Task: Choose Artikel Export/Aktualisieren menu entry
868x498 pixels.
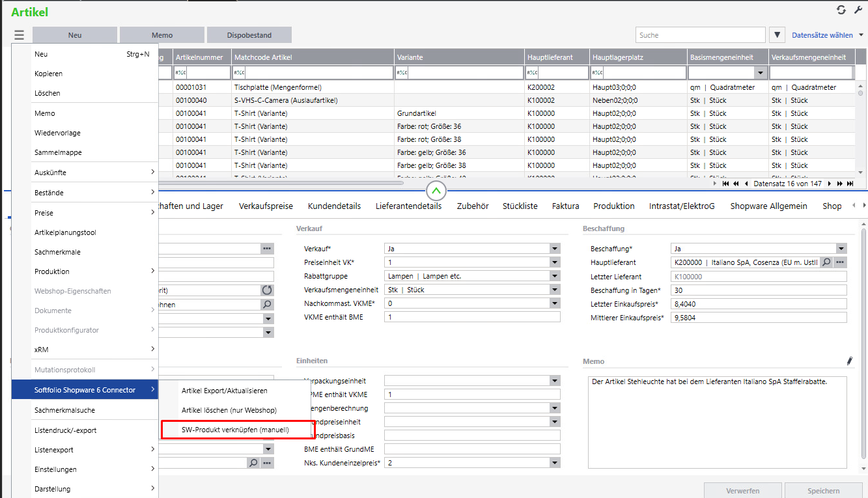Action: (x=224, y=391)
